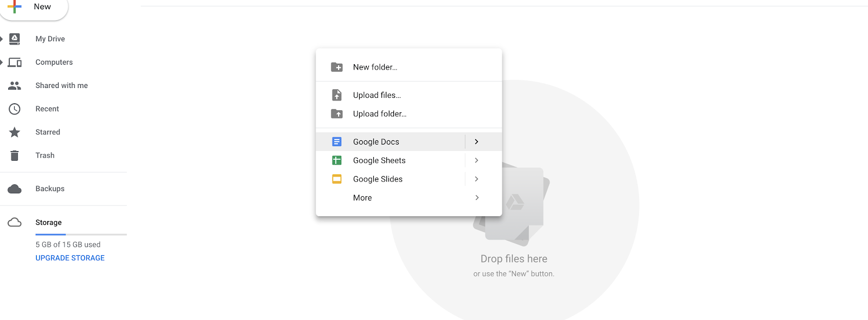This screenshot has width=868, height=320.
Task: Click the green Google Sheets icon
Action: (x=337, y=160)
